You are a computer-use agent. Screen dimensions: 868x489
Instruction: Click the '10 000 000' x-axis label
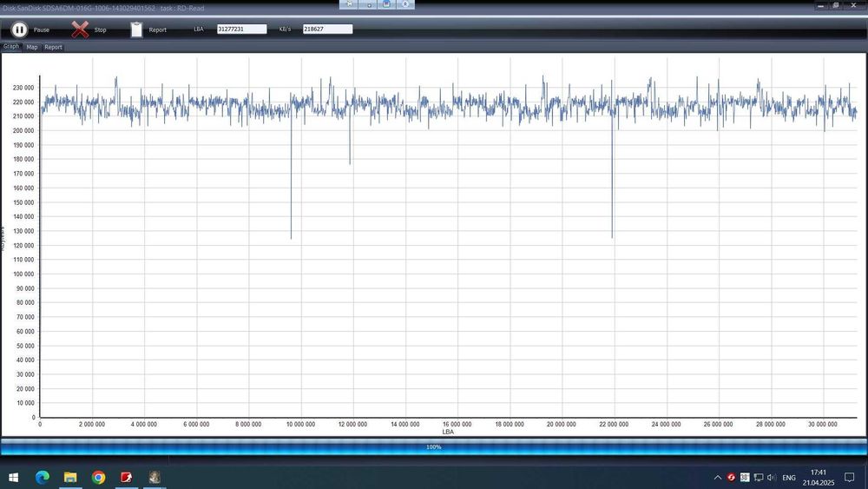300,424
